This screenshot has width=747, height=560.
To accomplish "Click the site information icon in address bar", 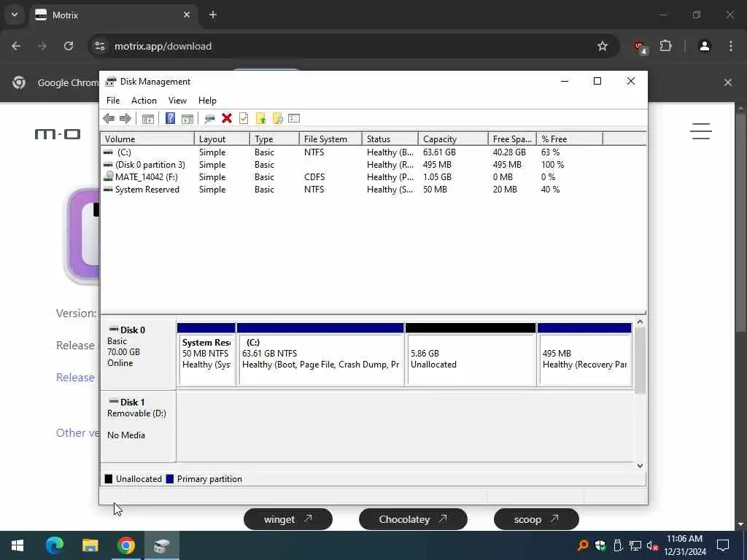I will (99, 46).
